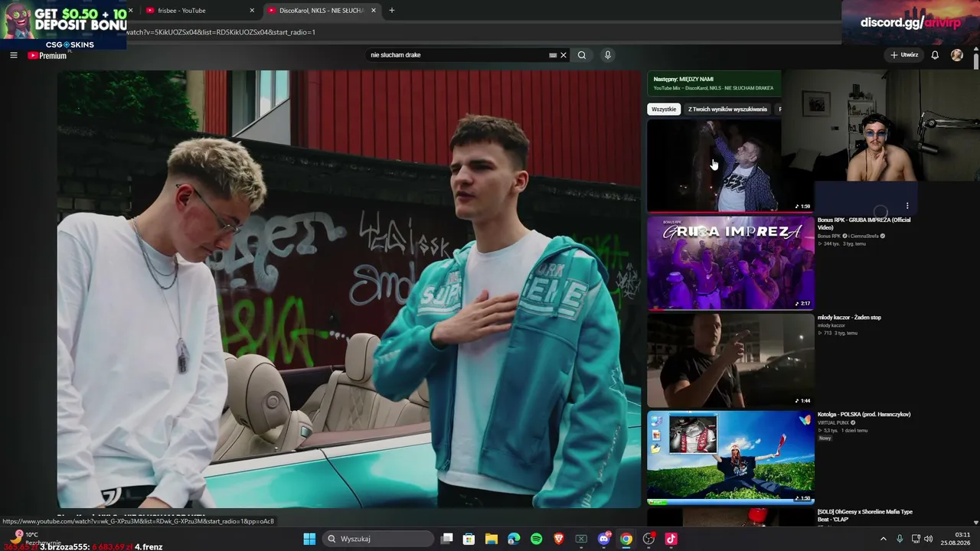Open the Następny: MIĘDZY NAMI playlist panel
The width and height of the screenshot is (980, 551).
click(x=714, y=83)
